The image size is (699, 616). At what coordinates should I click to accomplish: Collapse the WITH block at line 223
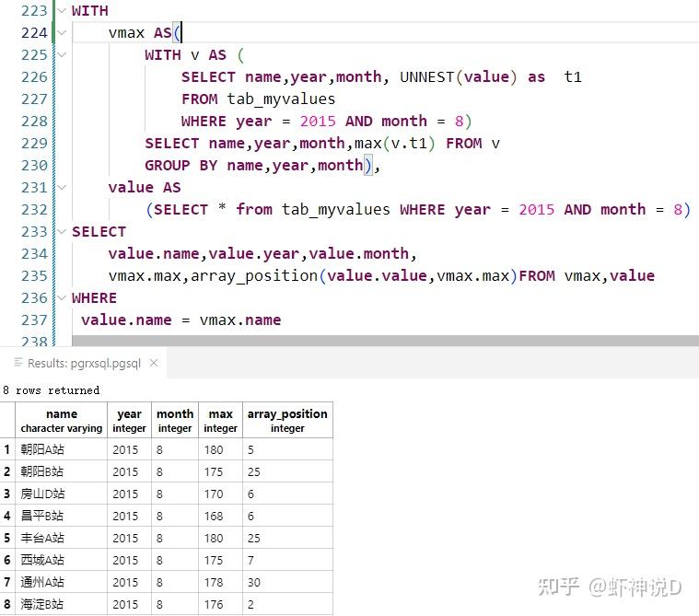pos(62,10)
